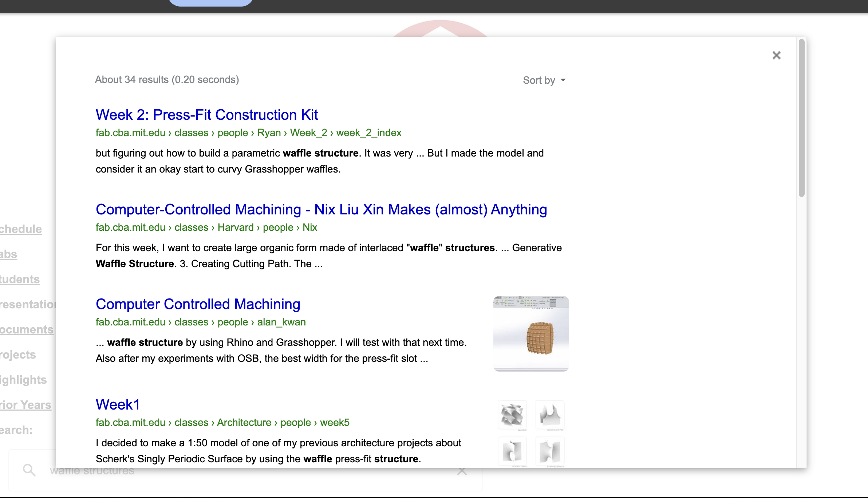Screen dimensions: 868x498
Task: Open Nix Liu Xin Computer-Controlled Machining result
Action: (321, 209)
